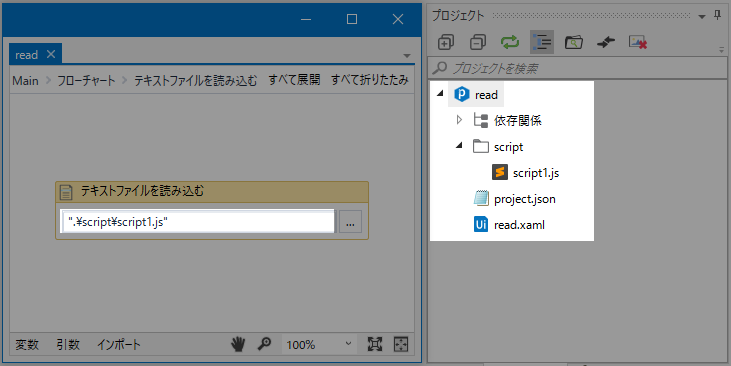Pin the Project panel
The image size is (731, 366).
(717, 15)
